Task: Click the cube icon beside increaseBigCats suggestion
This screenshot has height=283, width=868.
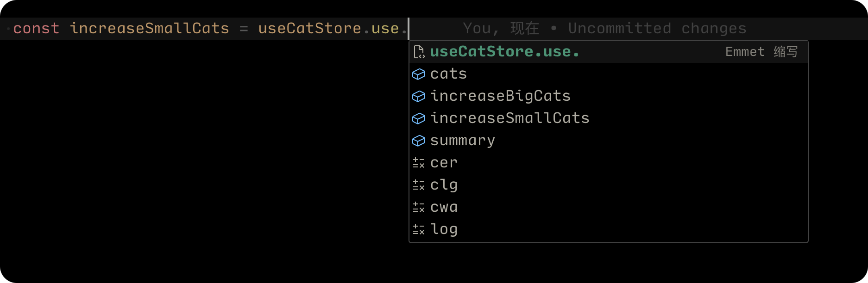Action: point(419,96)
